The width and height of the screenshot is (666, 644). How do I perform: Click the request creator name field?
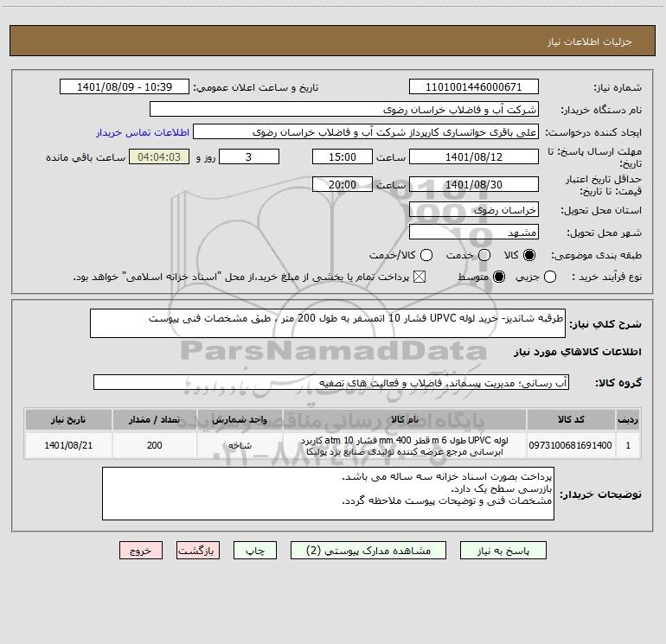(x=366, y=132)
